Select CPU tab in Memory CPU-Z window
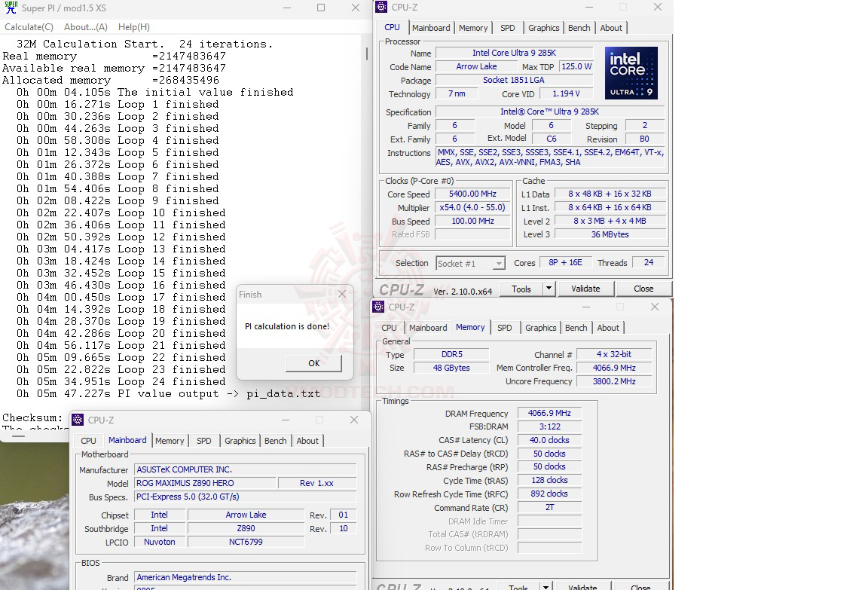 pos(389,328)
